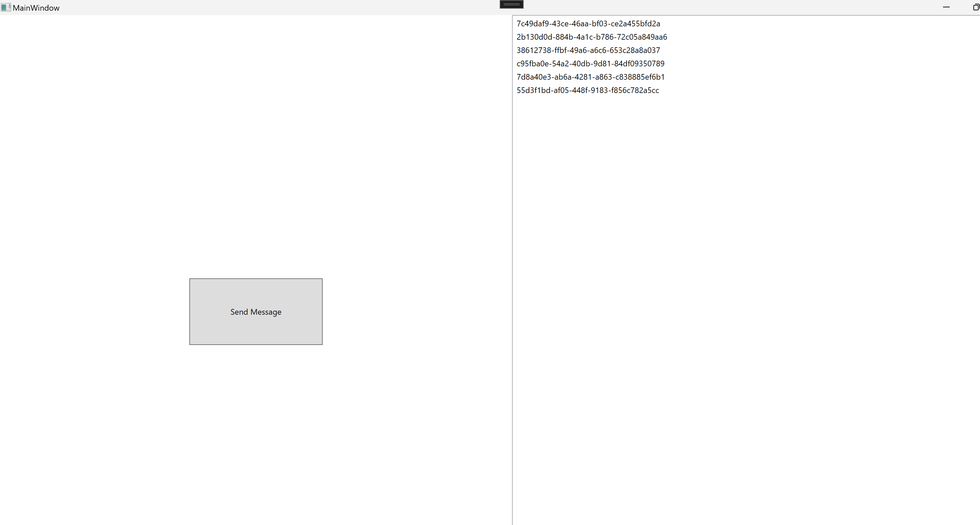Select list item 38612738-ffbf-49a6-a6c6-653c28a8a037
The image size is (980, 525).
pyautogui.click(x=588, y=50)
